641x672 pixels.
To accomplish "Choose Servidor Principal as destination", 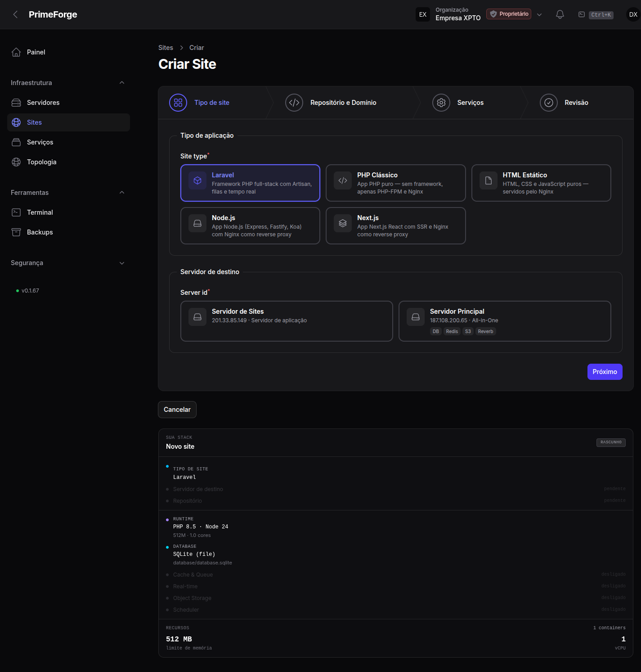I will coord(505,321).
